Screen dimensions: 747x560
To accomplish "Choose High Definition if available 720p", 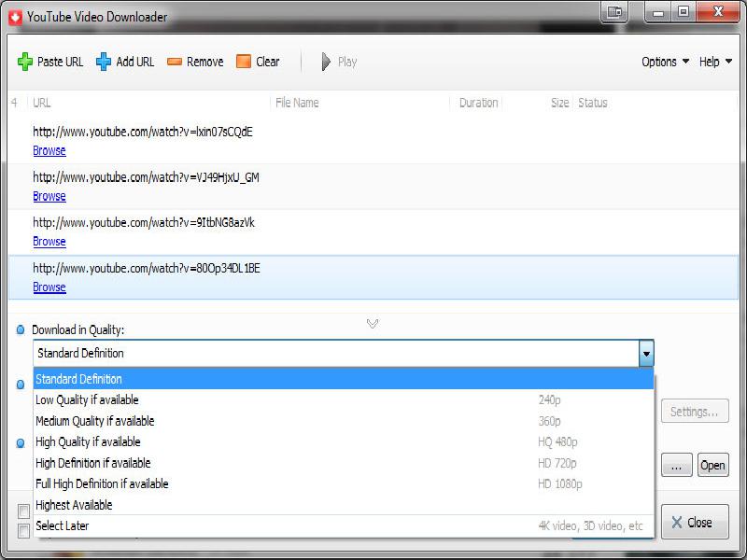I will coord(343,463).
